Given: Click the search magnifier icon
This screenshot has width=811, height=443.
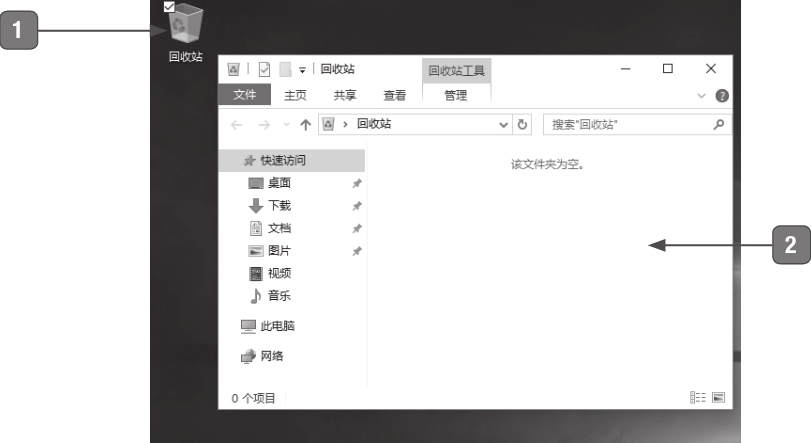Looking at the screenshot, I should (x=717, y=124).
